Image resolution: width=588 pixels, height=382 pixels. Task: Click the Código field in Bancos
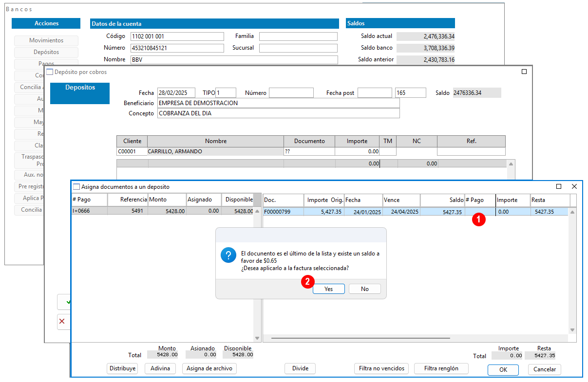[x=177, y=36]
